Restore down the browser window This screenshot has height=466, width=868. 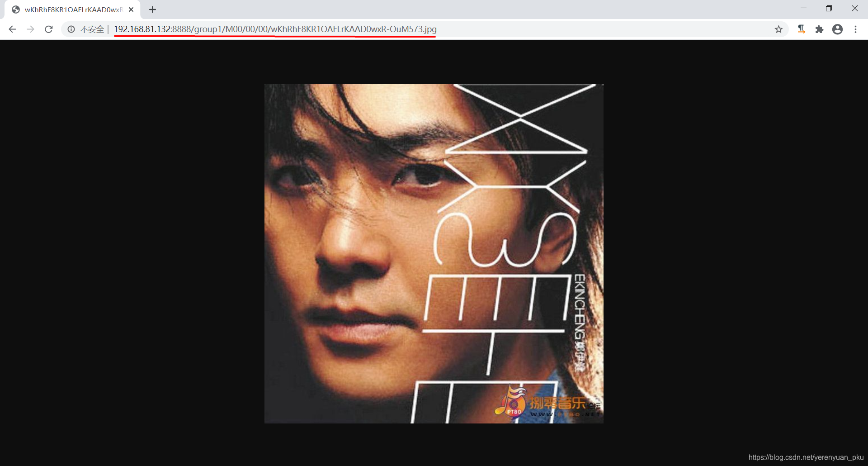click(x=829, y=8)
